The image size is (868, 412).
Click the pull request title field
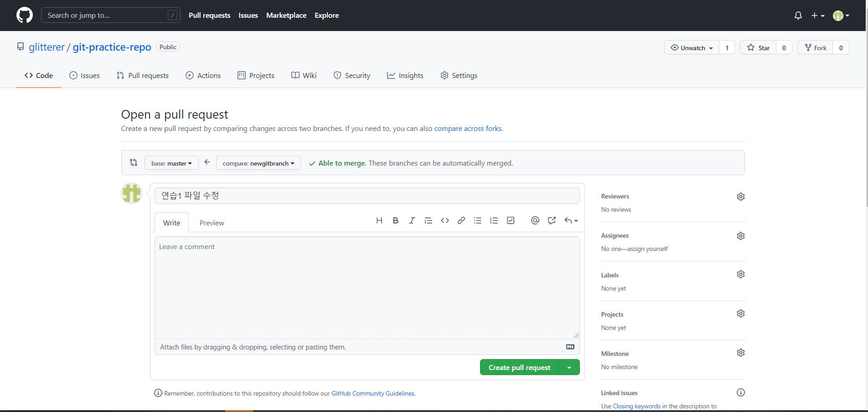(x=367, y=196)
